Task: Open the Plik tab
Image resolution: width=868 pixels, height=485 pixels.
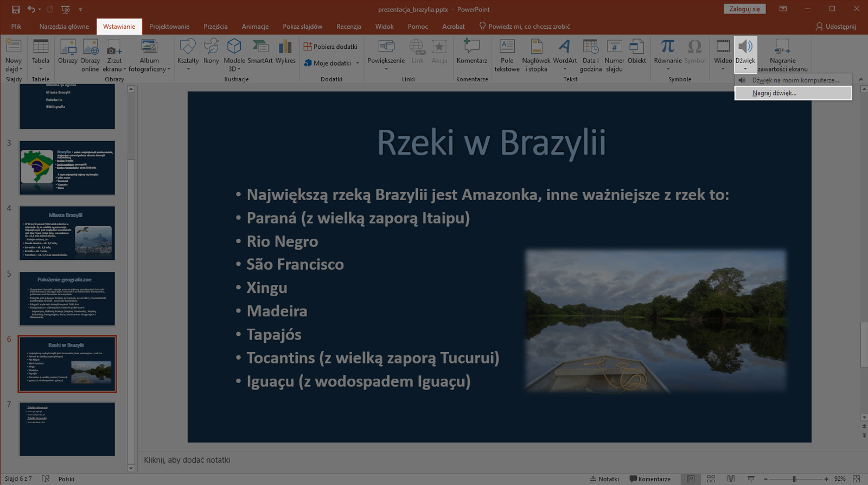Action: (x=16, y=27)
